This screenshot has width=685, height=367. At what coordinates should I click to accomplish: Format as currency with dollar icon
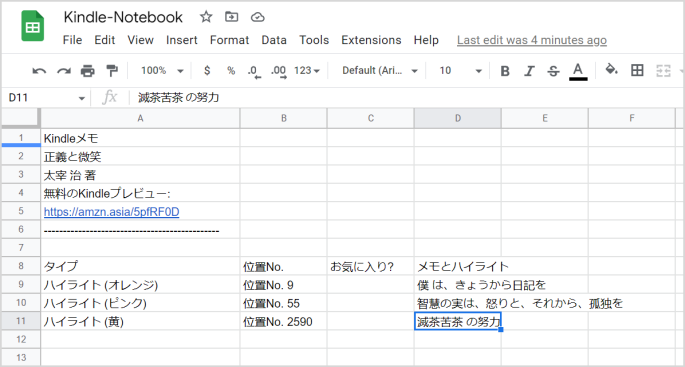[x=207, y=70]
